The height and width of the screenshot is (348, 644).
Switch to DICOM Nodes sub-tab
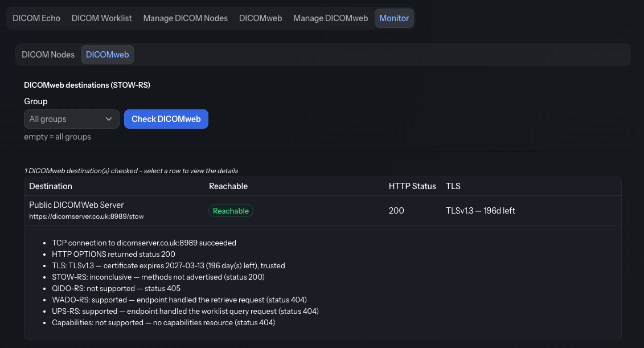pyautogui.click(x=48, y=55)
